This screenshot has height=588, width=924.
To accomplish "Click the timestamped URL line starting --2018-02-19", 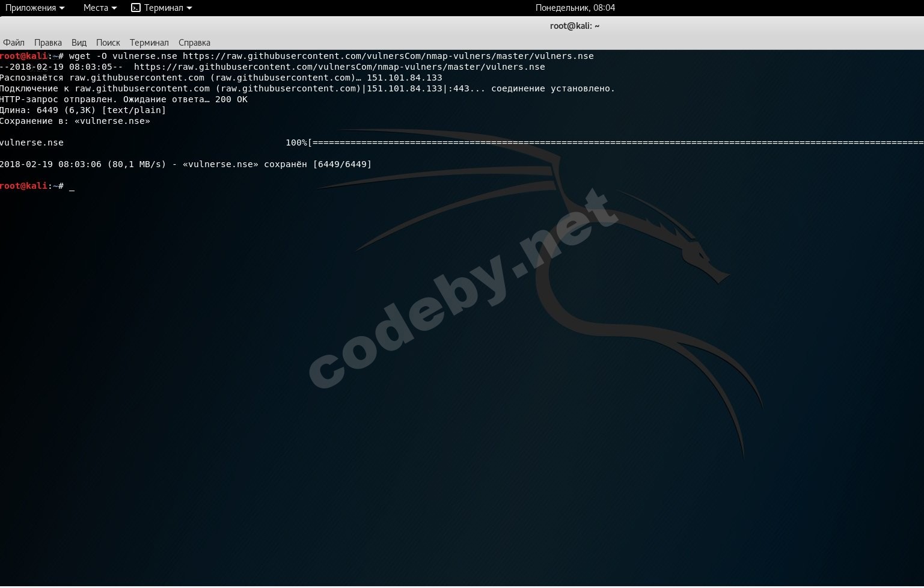I will tap(272, 67).
